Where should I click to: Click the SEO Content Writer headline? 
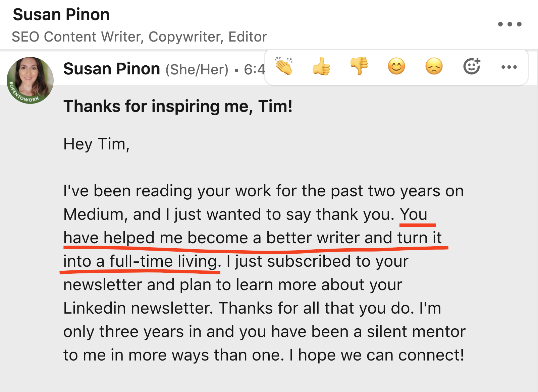pyautogui.click(x=139, y=37)
